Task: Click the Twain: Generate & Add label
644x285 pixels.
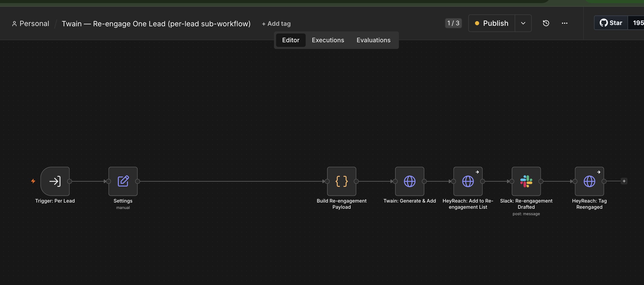Action: click(410, 201)
